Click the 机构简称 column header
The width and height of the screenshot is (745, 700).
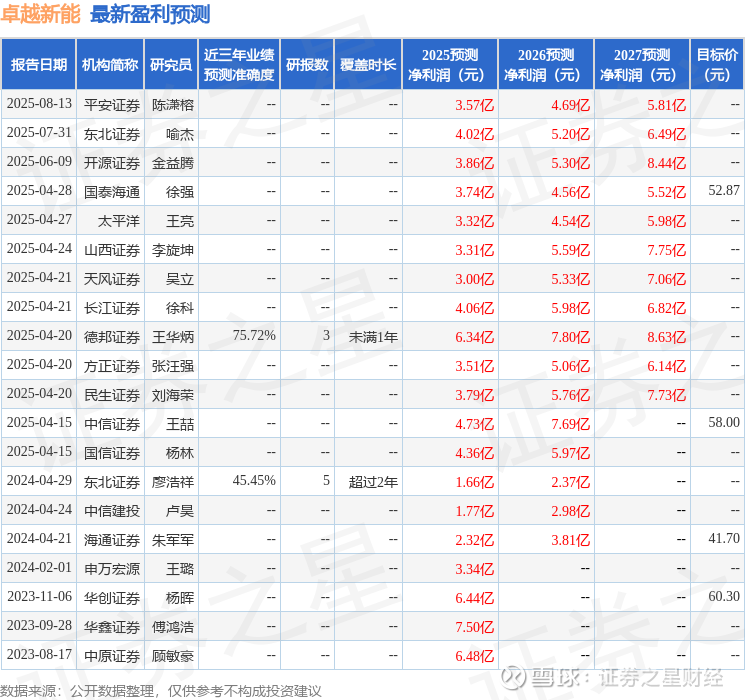coord(110,65)
